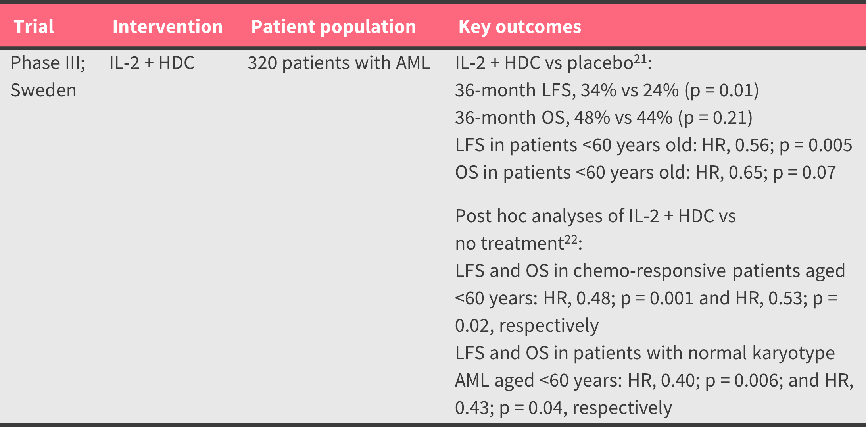Click the Phase III trial text
This screenshot has width=868, height=431.
[48, 63]
